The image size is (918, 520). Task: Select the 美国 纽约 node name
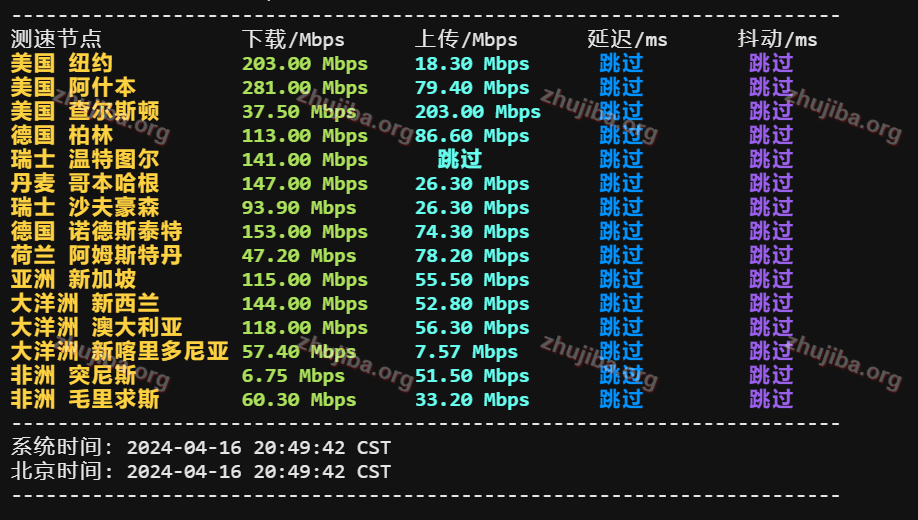click(61, 63)
